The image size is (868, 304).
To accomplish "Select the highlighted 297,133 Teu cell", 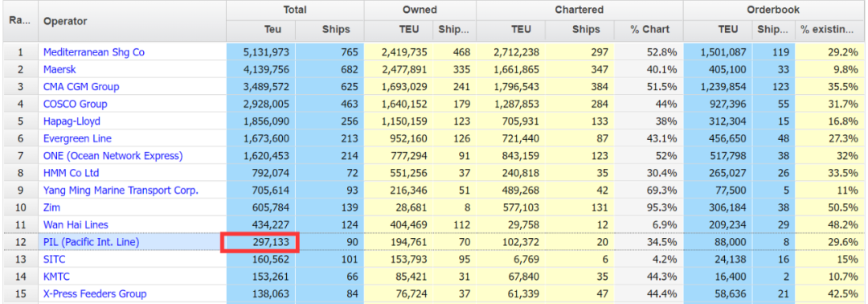I will point(260,243).
